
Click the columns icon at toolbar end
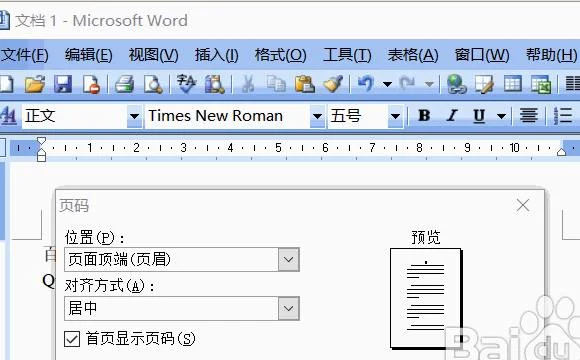(x=572, y=84)
